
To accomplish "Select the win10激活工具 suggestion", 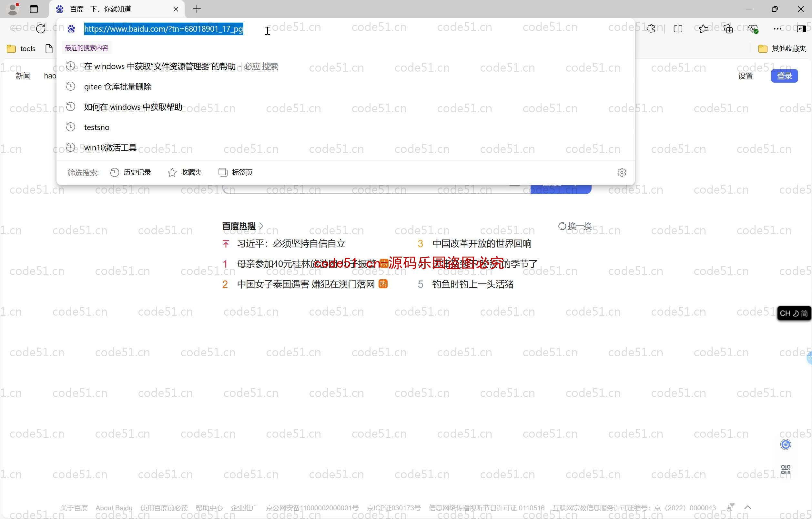I will [345, 148].
